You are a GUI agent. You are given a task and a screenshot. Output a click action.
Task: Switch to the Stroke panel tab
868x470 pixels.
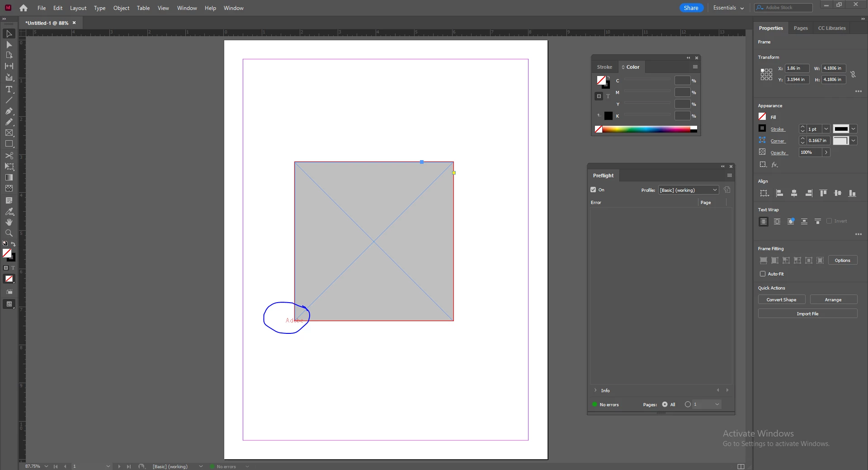(x=604, y=67)
